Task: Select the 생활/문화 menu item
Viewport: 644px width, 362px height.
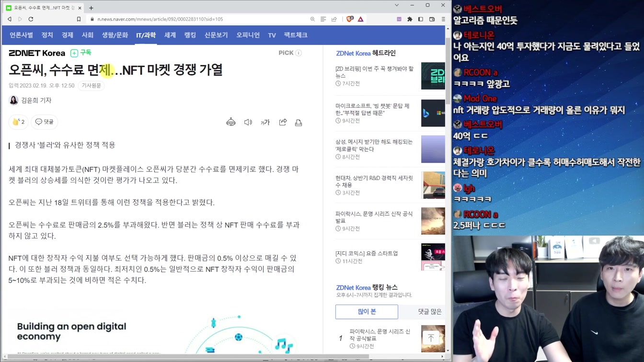Action: tap(115, 35)
